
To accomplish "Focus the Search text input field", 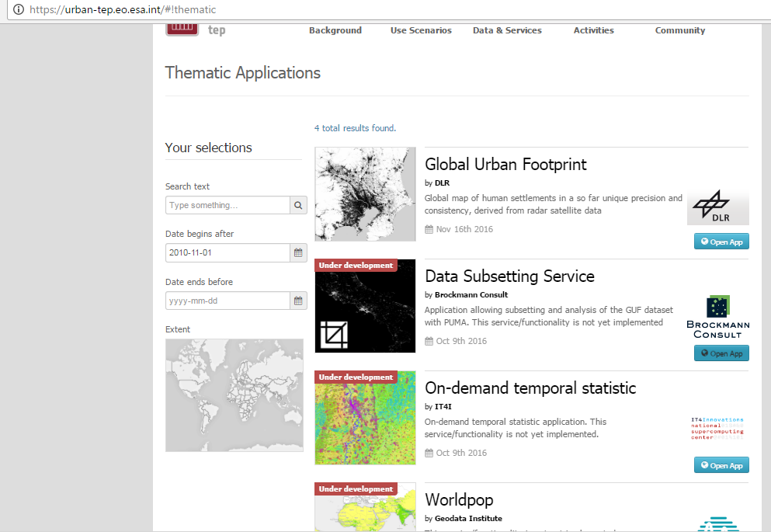I will pos(227,205).
